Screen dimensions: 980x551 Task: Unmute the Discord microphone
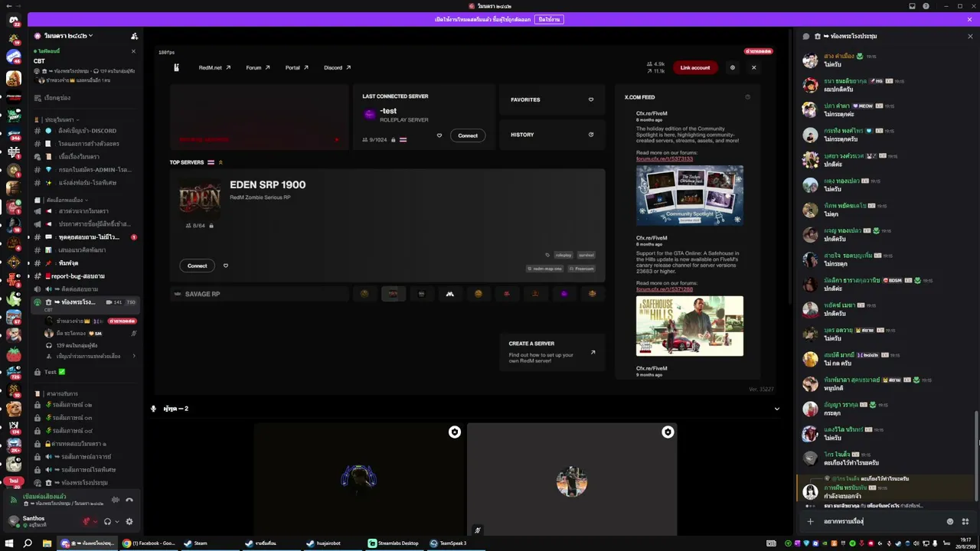(x=87, y=521)
